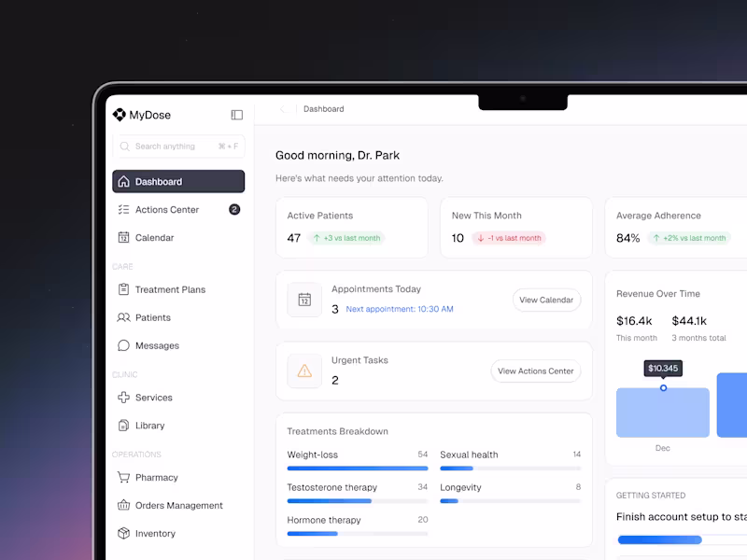Open Treatment Plans section
The height and width of the screenshot is (560, 747).
178,289
